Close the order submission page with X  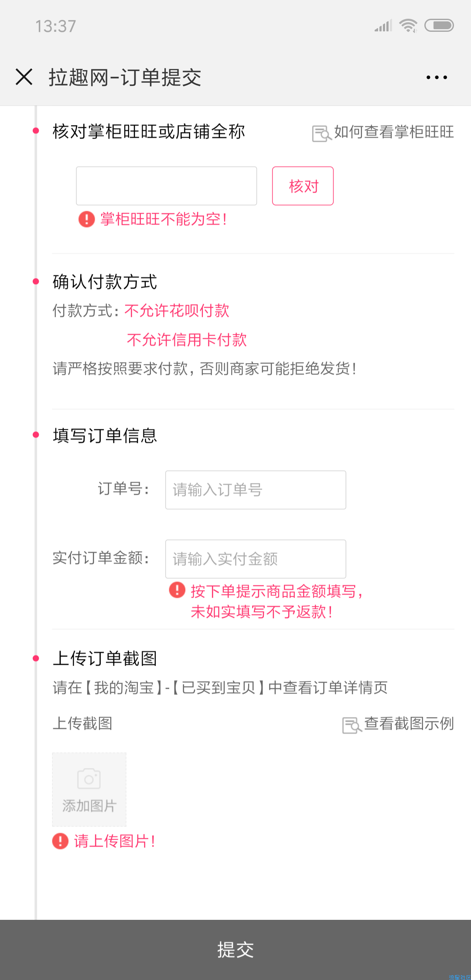24,77
